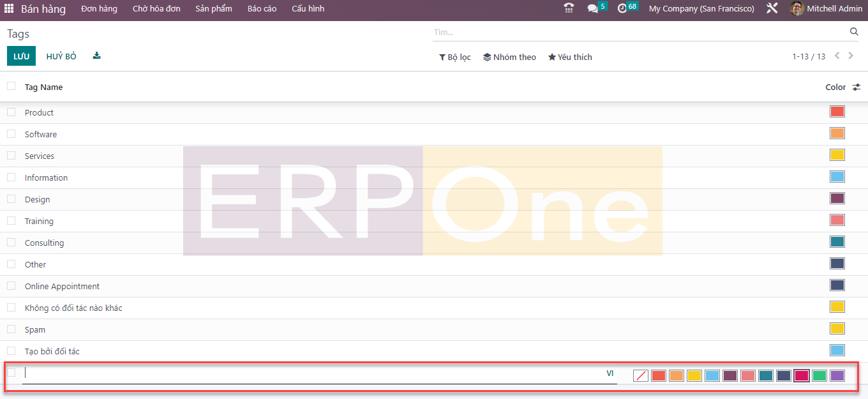Image resolution: width=868 pixels, height=399 pixels.
Task: Pick the green swatch in new row
Action: [819, 375]
